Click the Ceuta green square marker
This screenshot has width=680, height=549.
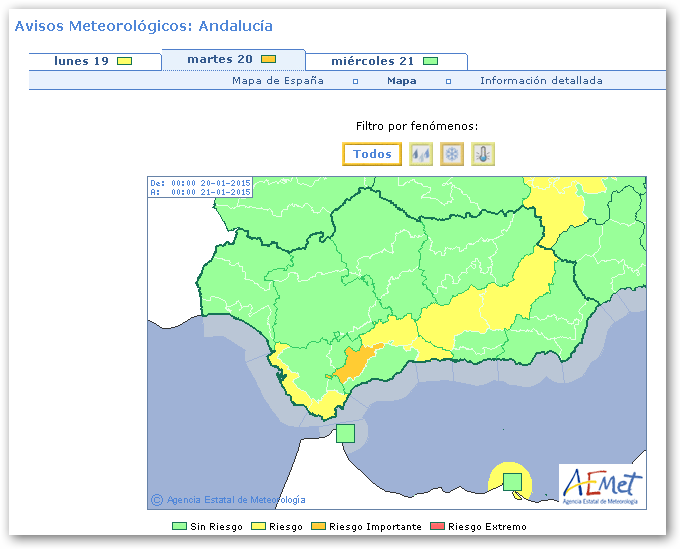point(345,433)
